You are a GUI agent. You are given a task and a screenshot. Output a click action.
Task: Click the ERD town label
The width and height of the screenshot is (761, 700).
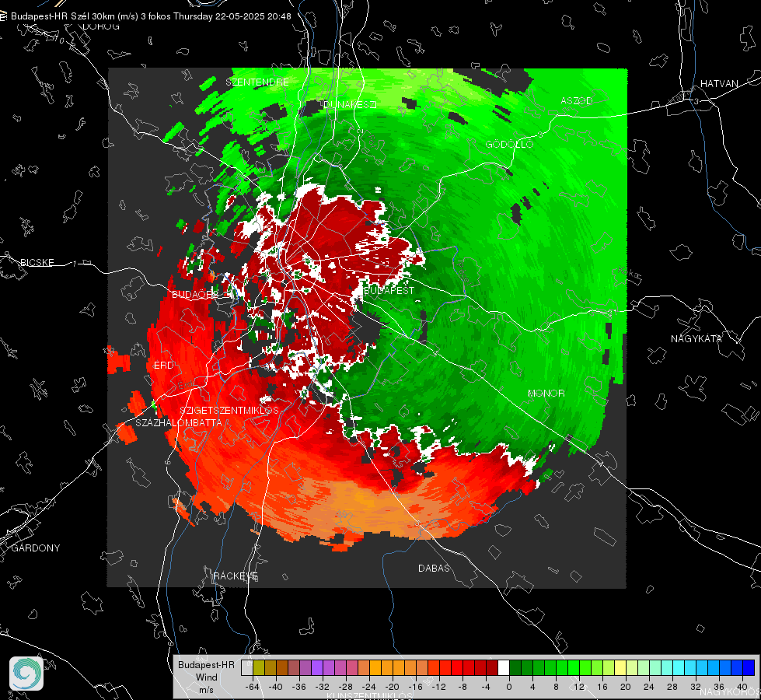(x=163, y=366)
